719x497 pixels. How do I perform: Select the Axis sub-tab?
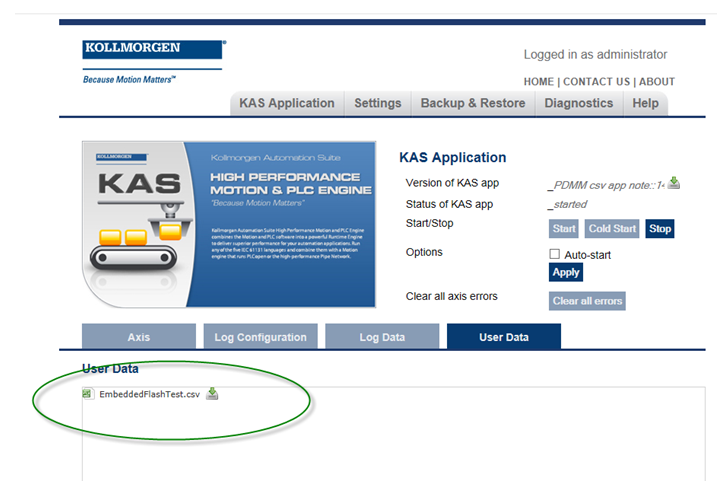139,337
